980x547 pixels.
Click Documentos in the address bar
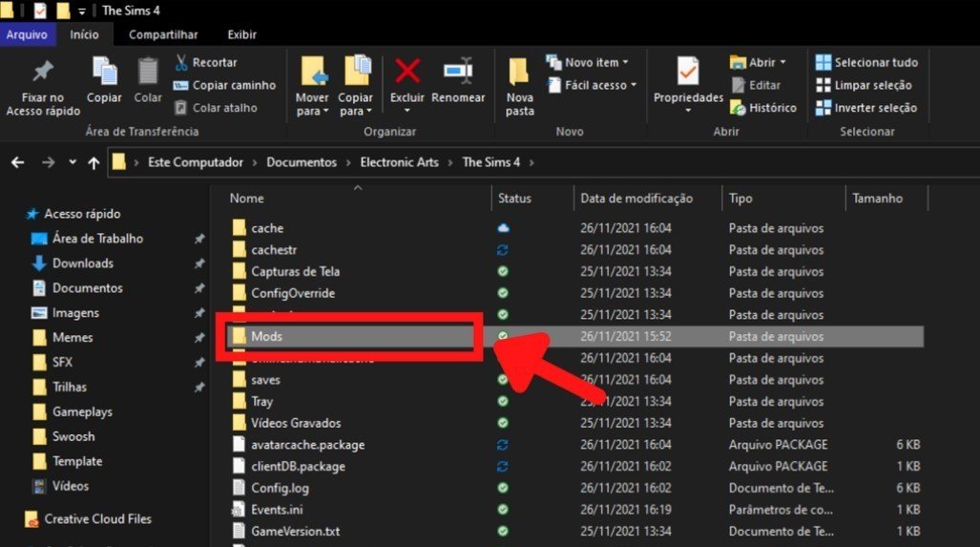(x=302, y=162)
